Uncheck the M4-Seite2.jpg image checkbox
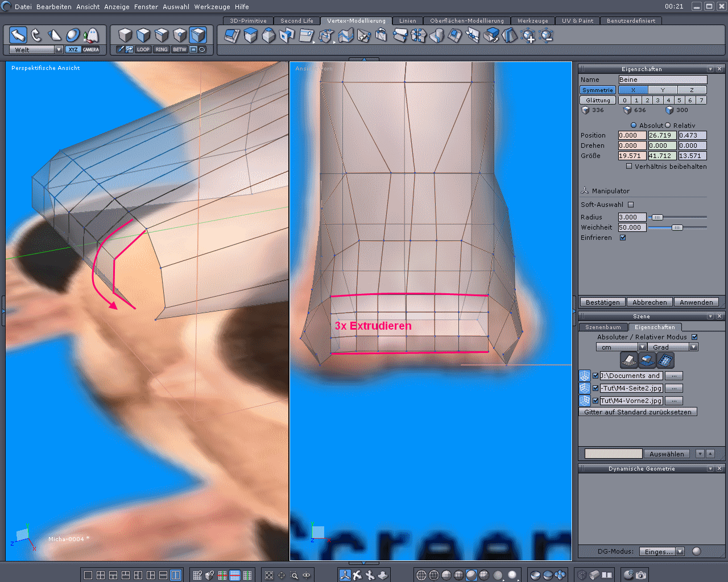728x582 pixels. point(595,388)
